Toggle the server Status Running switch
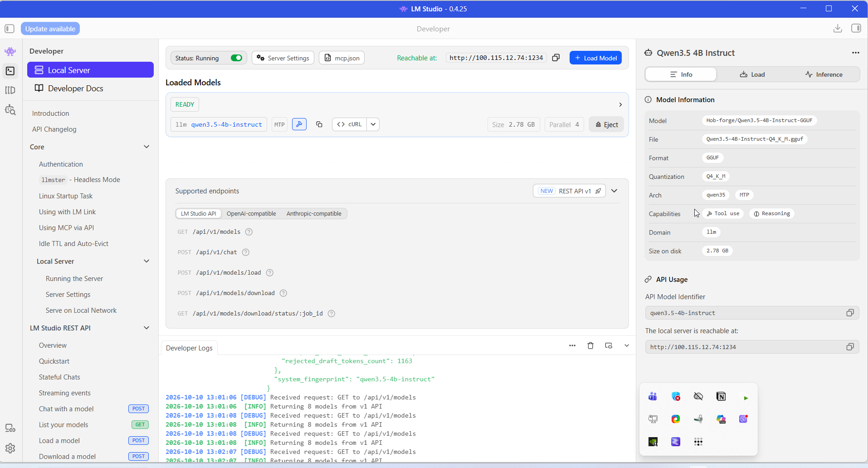The width and height of the screenshot is (868, 468). tap(236, 58)
